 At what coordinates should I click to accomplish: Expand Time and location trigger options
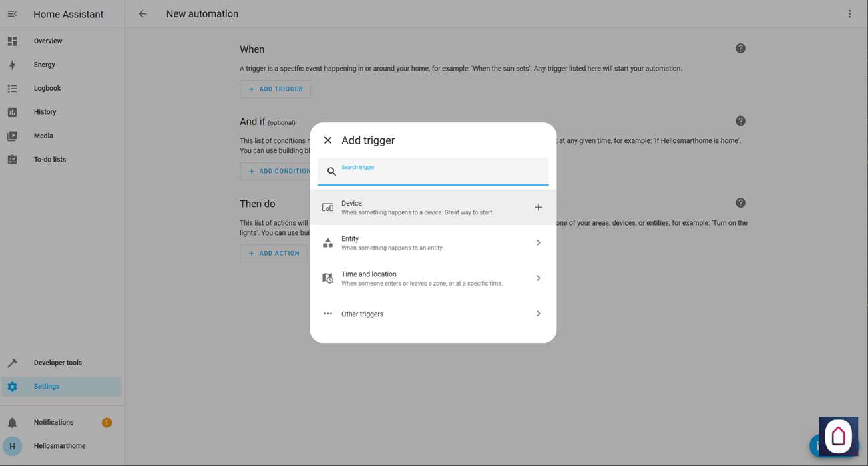click(x=538, y=278)
